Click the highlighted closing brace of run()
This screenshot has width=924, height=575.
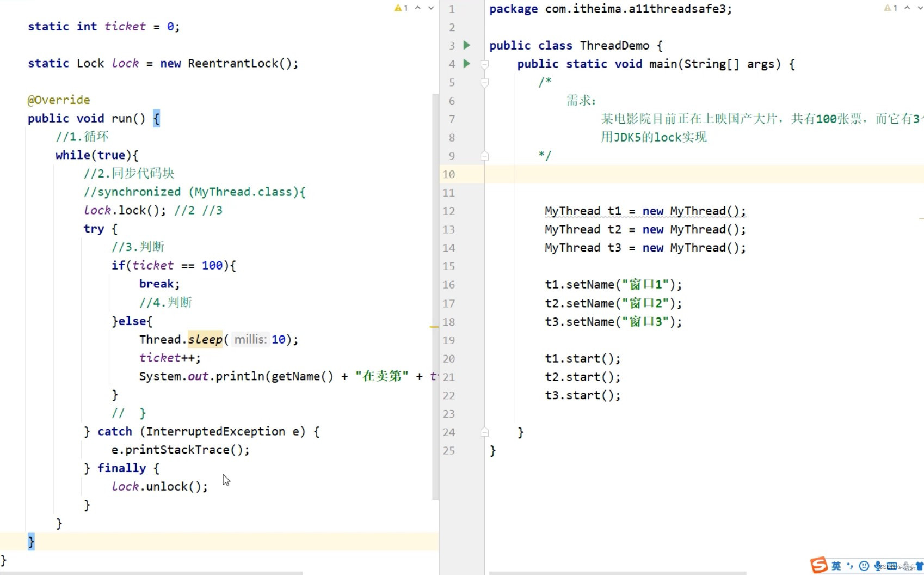[x=31, y=542]
